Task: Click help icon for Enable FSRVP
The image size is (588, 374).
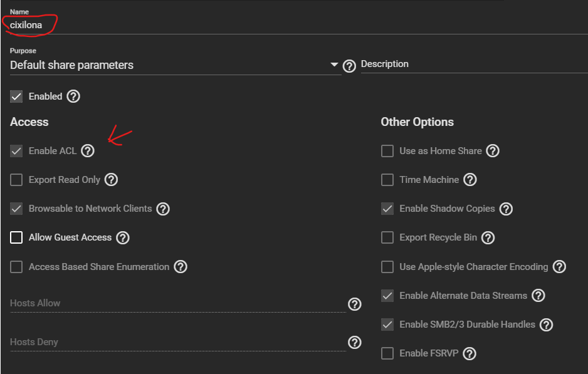Action: pos(470,353)
